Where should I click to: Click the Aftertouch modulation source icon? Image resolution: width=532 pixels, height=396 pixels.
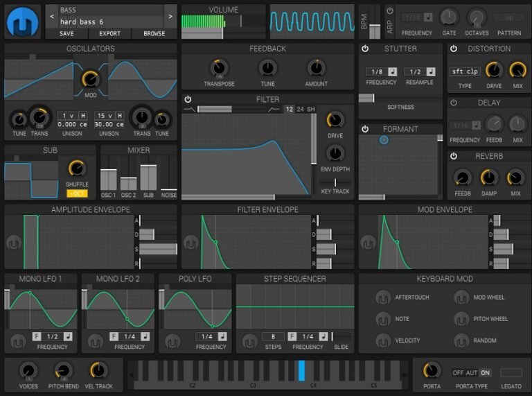[x=383, y=298]
